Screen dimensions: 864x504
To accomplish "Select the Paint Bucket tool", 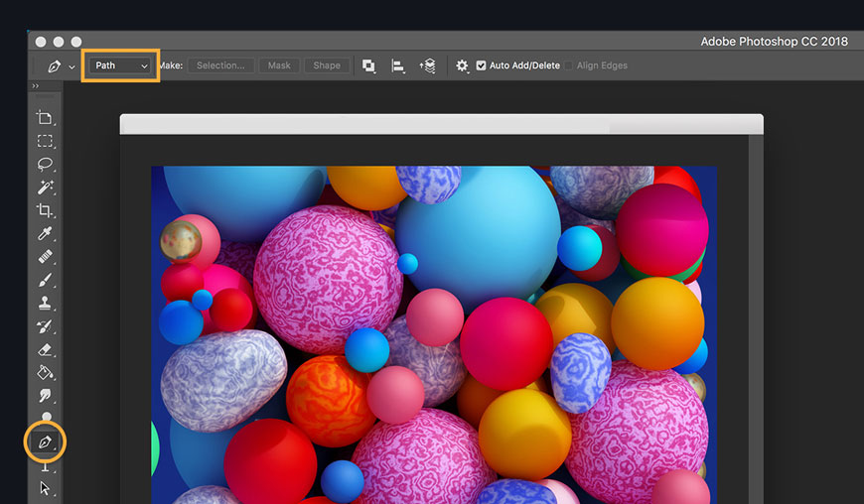I will point(45,372).
